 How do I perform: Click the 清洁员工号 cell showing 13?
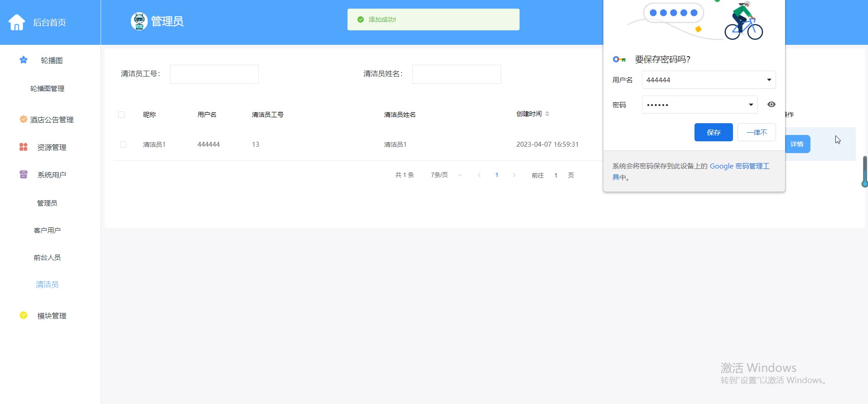[256, 144]
